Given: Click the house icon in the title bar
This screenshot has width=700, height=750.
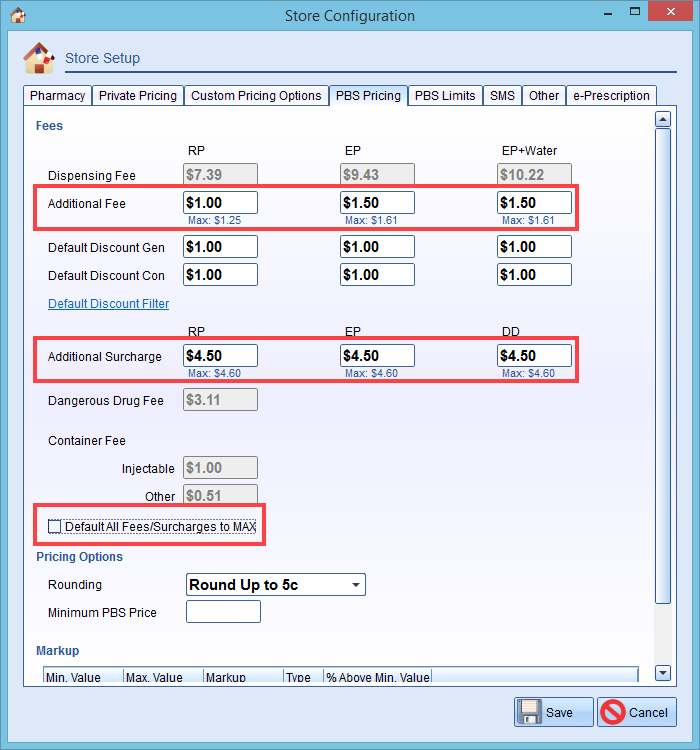Looking at the screenshot, I should (x=18, y=15).
